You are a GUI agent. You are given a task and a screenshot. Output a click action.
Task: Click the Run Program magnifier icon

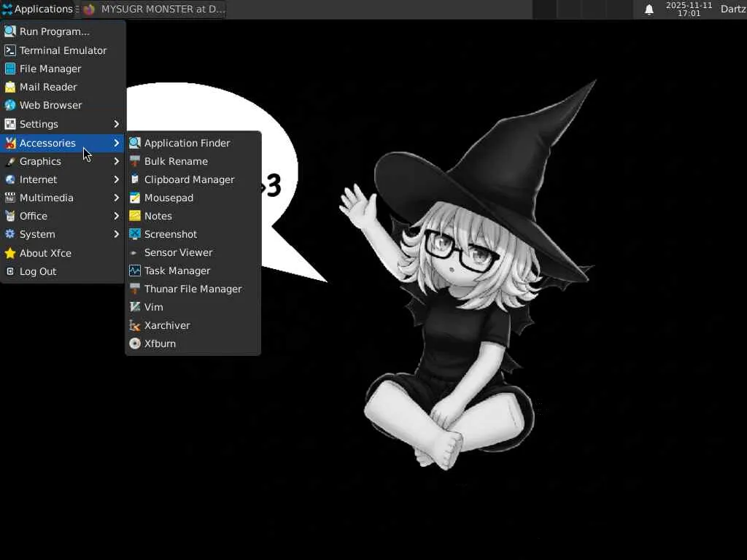pyautogui.click(x=10, y=31)
